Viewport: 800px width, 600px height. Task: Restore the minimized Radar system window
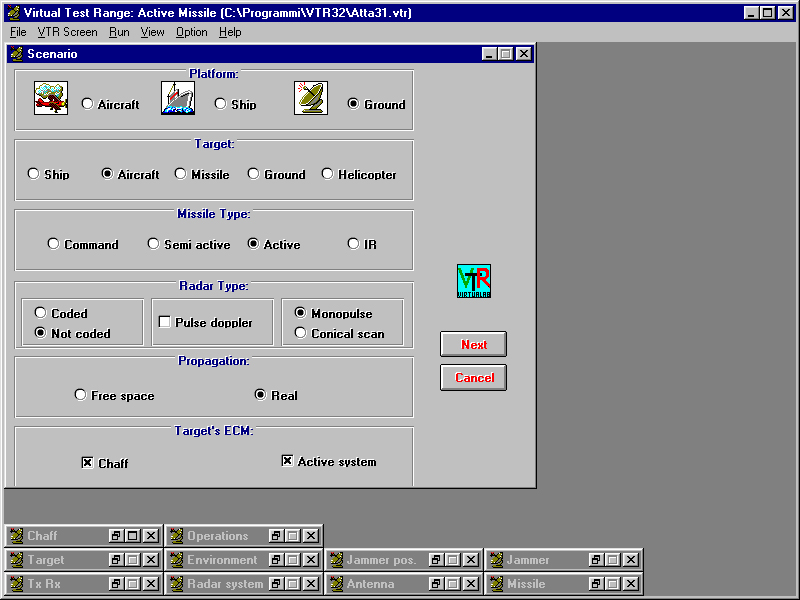(x=276, y=584)
